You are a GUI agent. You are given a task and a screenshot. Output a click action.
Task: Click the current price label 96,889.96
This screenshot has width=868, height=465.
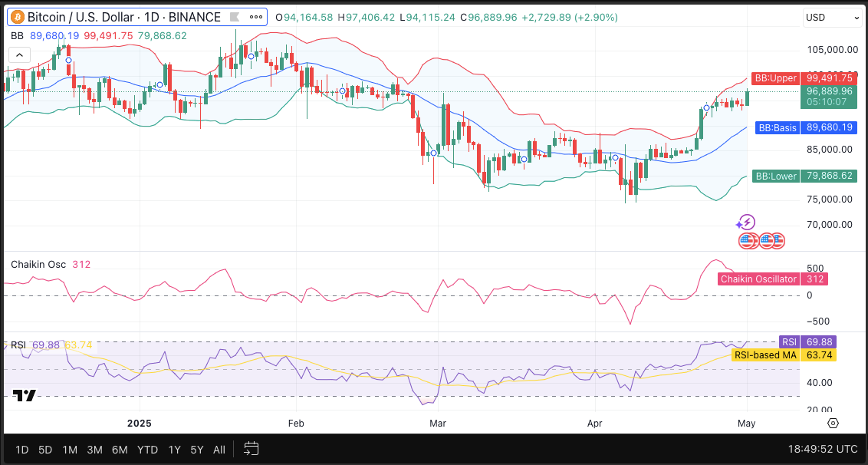[x=829, y=91]
